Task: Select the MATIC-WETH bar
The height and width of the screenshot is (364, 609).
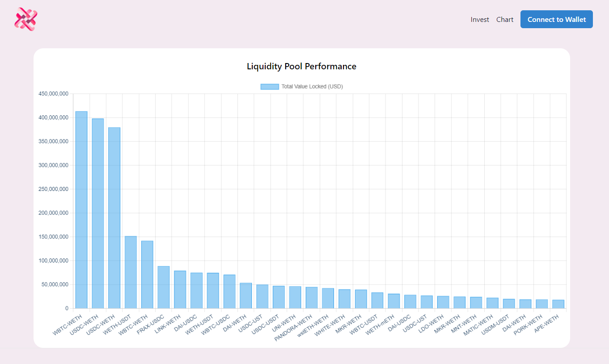Action: pyautogui.click(x=492, y=303)
